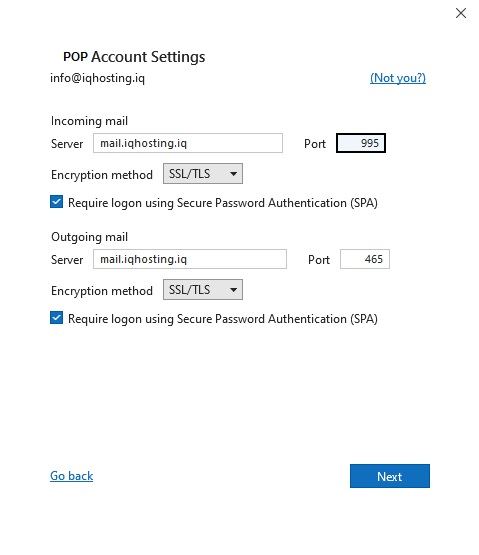Click the 'POP Account Settings' heading
Viewport: 479px width, 555px height.
point(134,57)
